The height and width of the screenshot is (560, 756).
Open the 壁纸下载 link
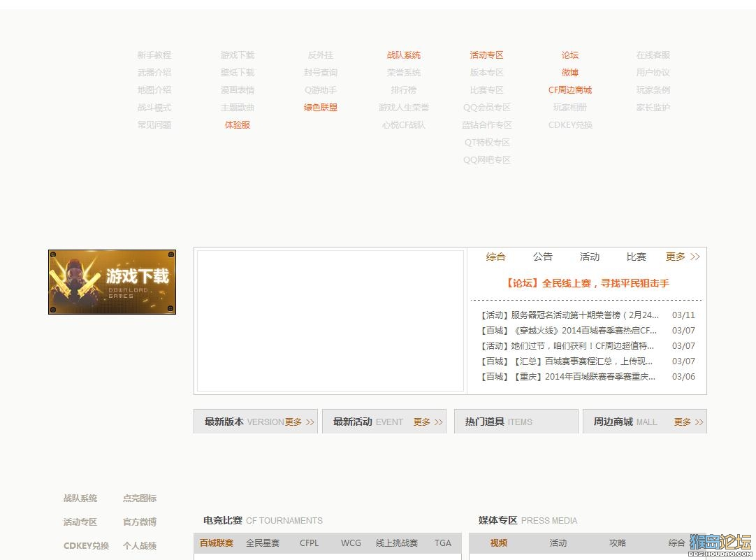pyautogui.click(x=238, y=72)
